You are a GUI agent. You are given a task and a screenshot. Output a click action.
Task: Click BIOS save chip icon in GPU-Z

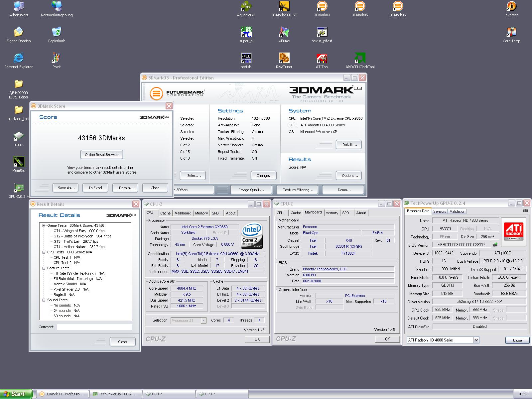[495, 245]
